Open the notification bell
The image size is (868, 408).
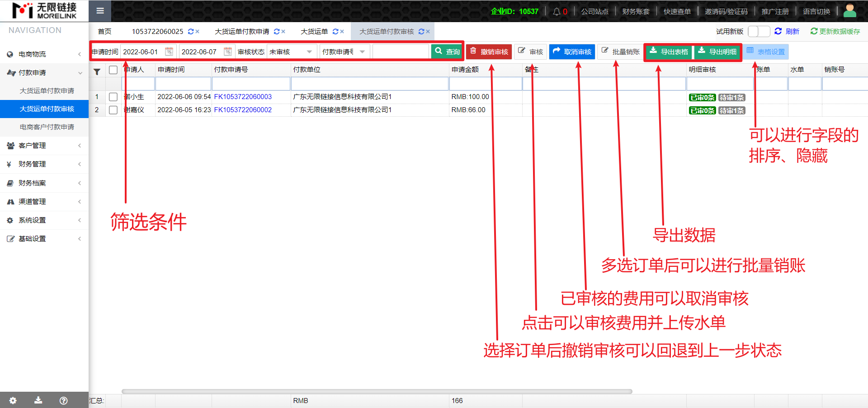(x=557, y=11)
